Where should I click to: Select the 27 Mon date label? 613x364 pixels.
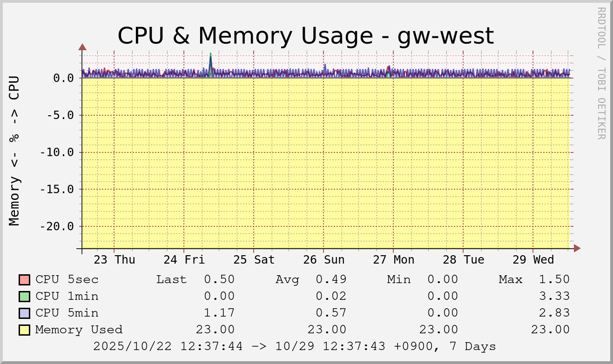[394, 260]
